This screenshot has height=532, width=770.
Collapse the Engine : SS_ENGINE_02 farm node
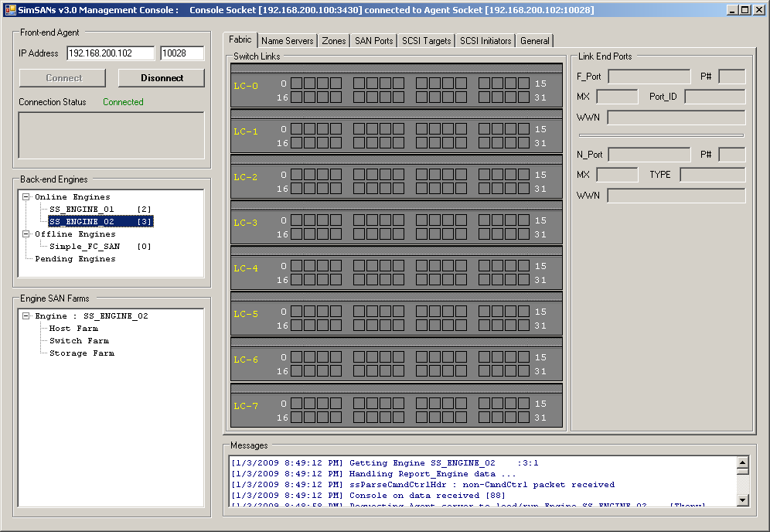[x=26, y=315]
